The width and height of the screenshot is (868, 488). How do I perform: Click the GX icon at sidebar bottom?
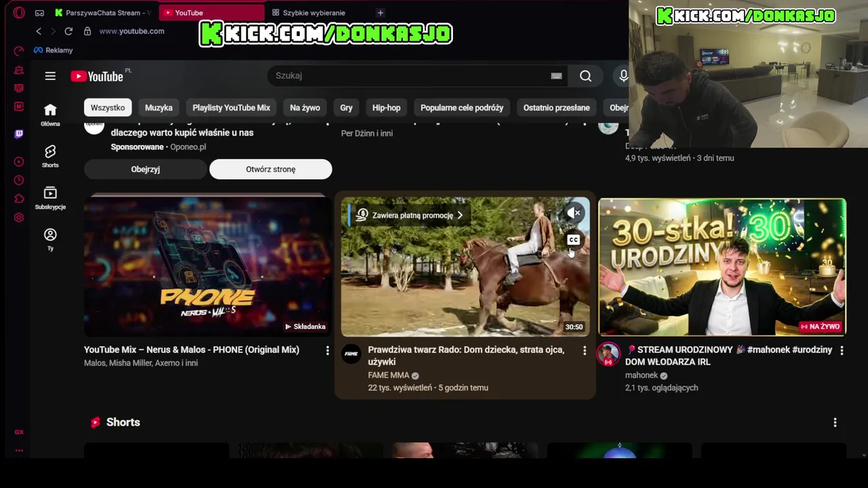[19, 432]
